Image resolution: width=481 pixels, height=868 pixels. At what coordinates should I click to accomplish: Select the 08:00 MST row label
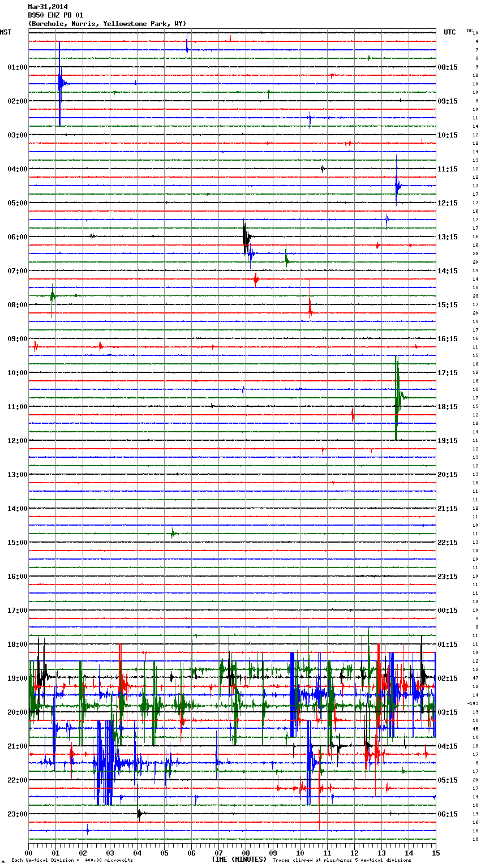tap(18, 305)
